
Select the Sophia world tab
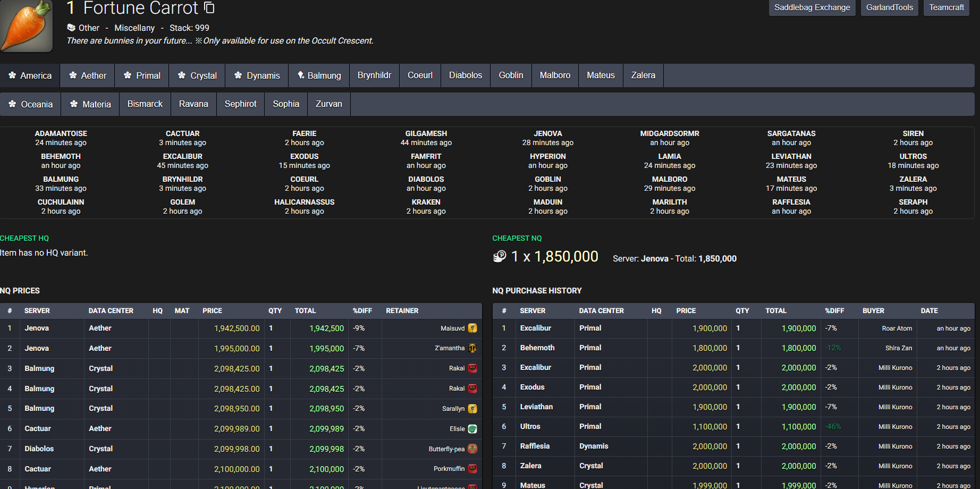(286, 104)
